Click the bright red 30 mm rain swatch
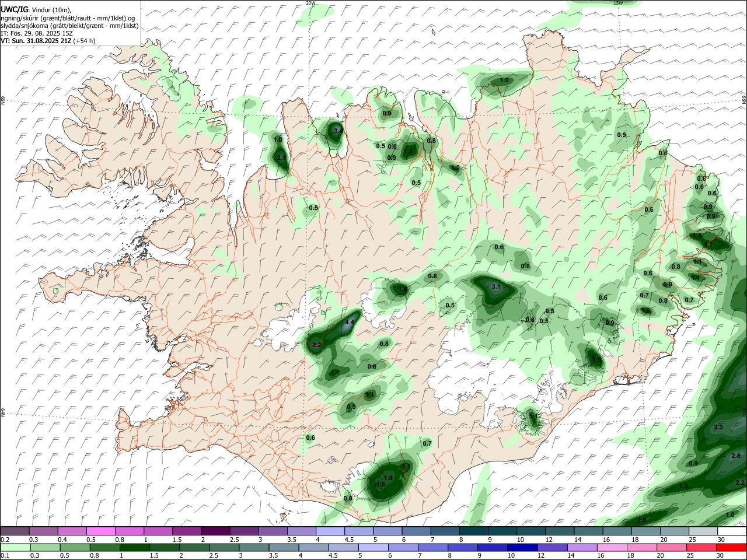The width and height of the screenshot is (747, 560). (x=731, y=548)
